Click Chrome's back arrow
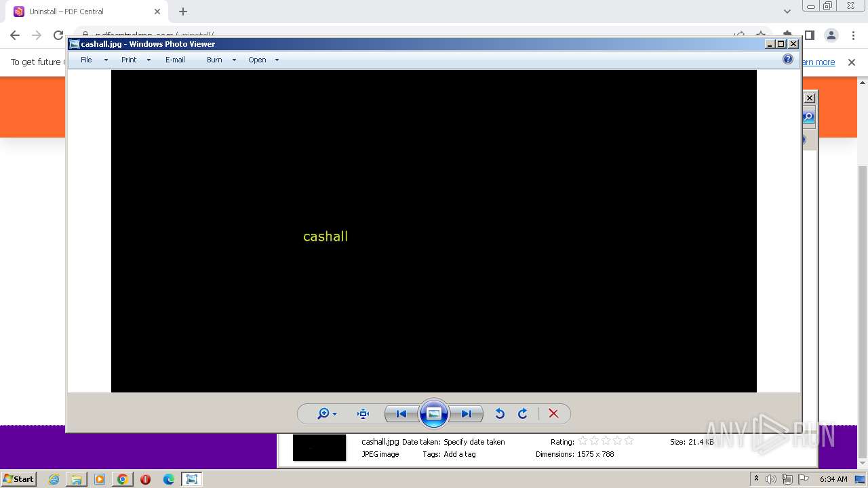The width and height of the screenshot is (868, 488). [x=15, y=35]
